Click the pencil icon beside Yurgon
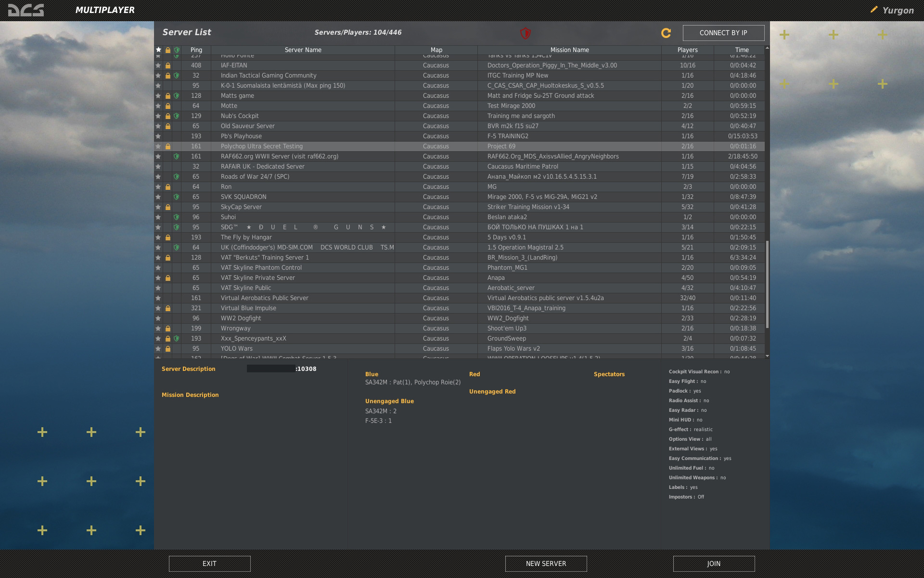 click(x=873, y=10)
